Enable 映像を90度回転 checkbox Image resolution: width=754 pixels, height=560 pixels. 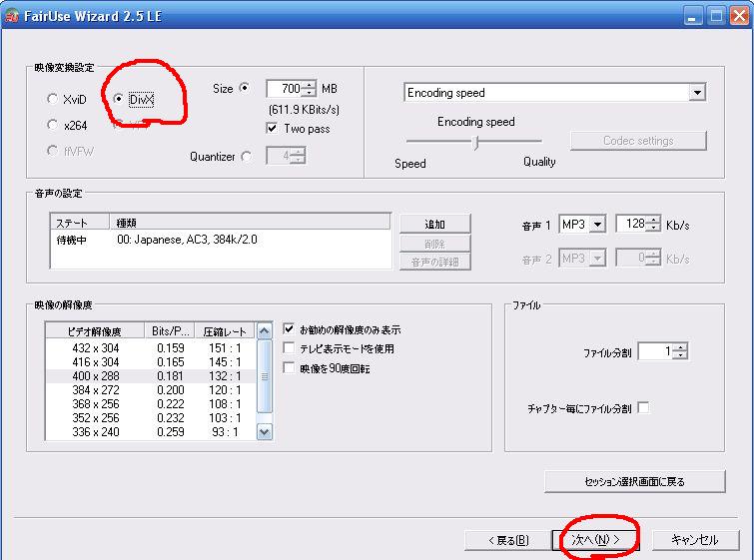point(289,368)
